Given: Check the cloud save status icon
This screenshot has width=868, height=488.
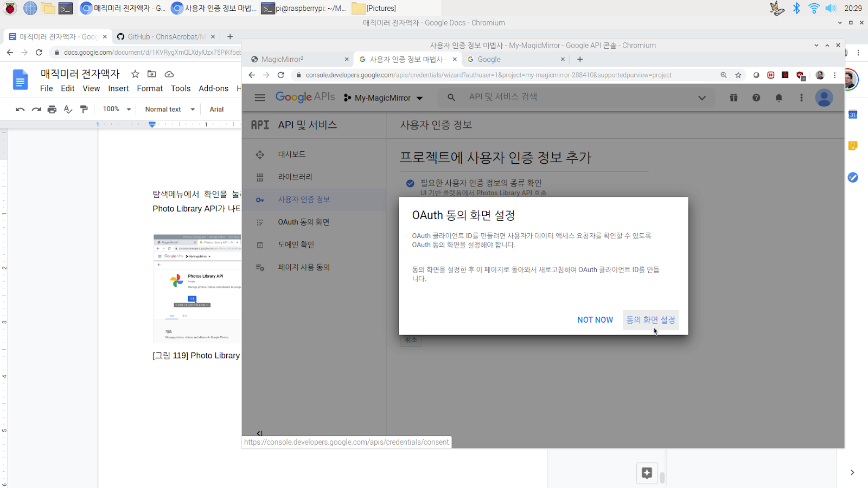Looking at the screenshot, I should (x=169, y=74).
